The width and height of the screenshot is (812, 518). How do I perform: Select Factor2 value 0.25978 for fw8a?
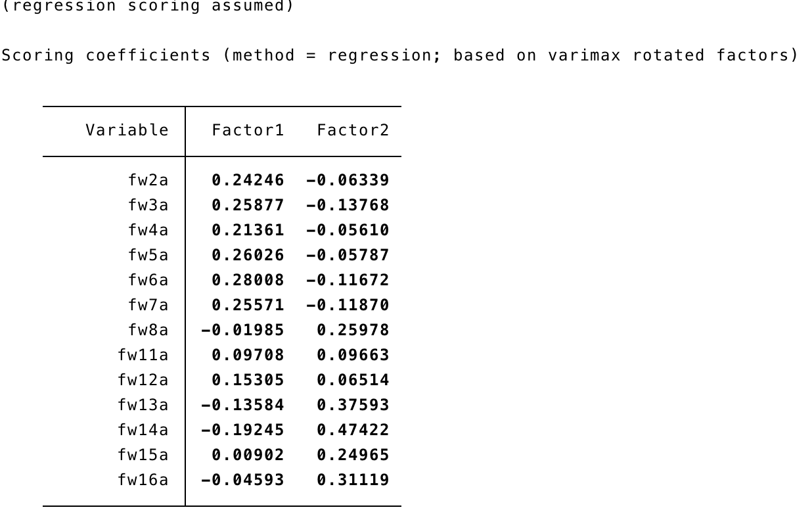click(x=353, y=330)
